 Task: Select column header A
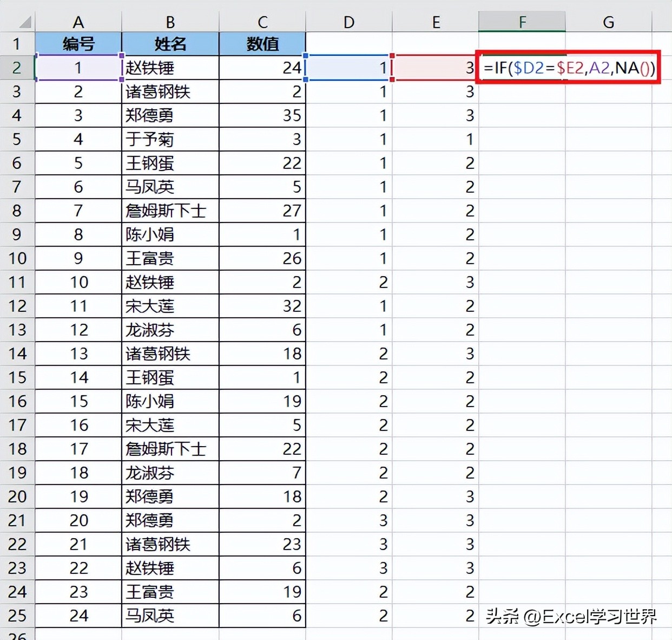click(78, 22)
